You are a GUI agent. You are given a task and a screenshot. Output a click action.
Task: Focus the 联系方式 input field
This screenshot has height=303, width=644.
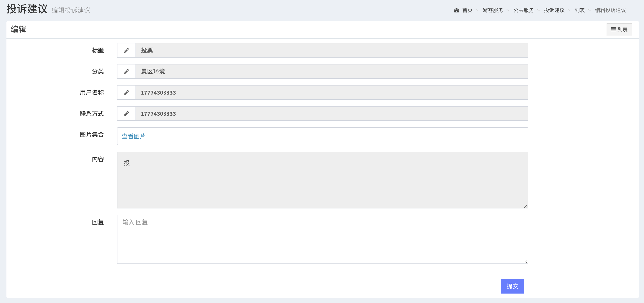[x=332, y=114]
